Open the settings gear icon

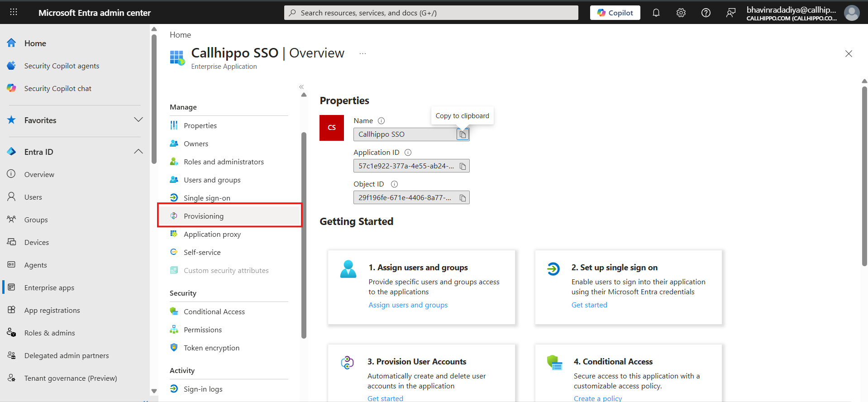tap(681, 13)
